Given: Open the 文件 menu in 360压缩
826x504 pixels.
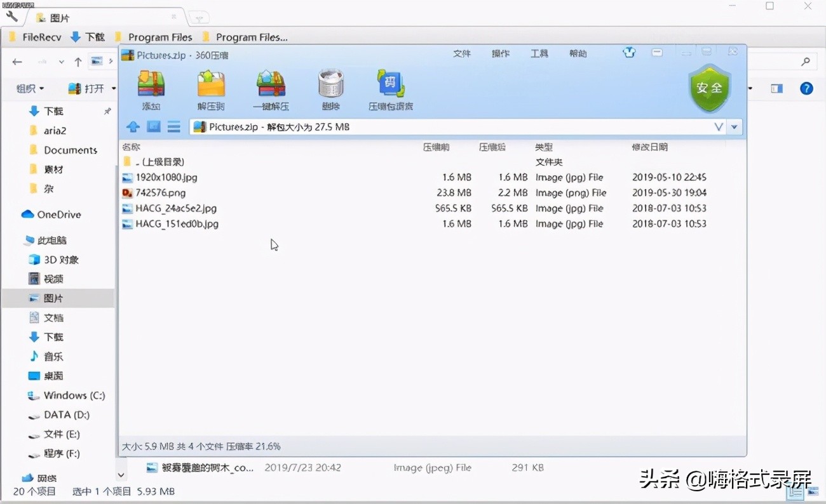Looking at the screenshot, I should pos(462,53).
